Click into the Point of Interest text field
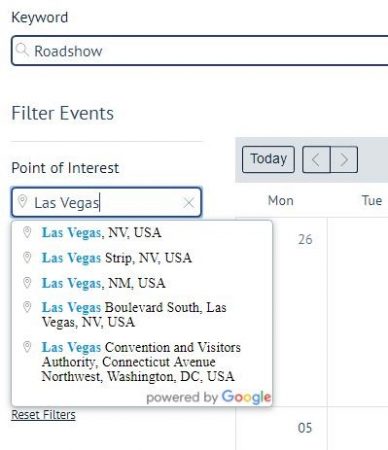This screenshot has width=388, height=450. pos(106,202)
